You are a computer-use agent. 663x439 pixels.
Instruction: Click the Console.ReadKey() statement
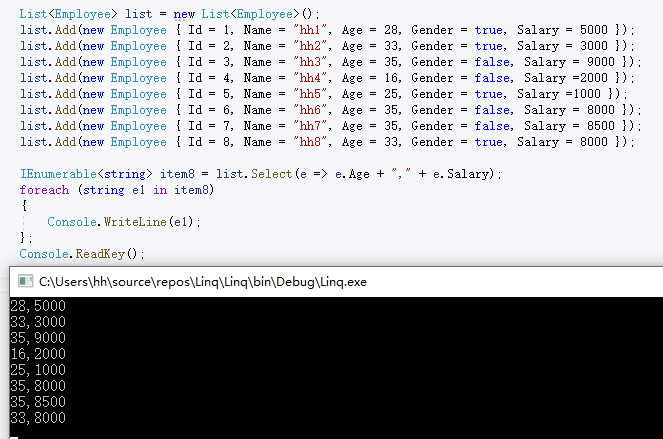(x=82, y=254)
